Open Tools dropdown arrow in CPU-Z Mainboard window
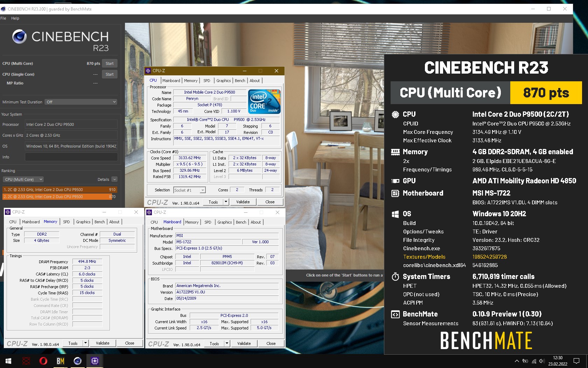 coord(227,343)
